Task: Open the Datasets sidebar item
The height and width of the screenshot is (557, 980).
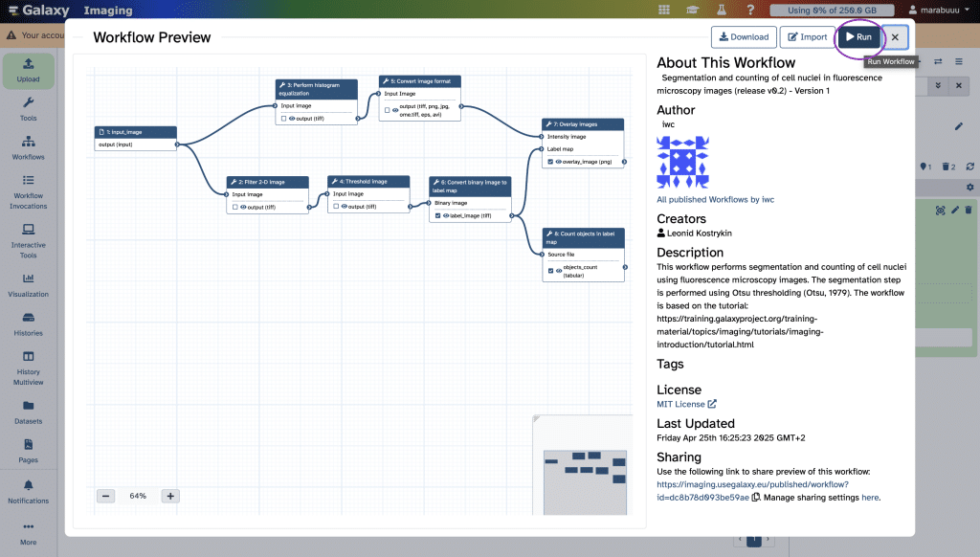Action: pos(28,412)
